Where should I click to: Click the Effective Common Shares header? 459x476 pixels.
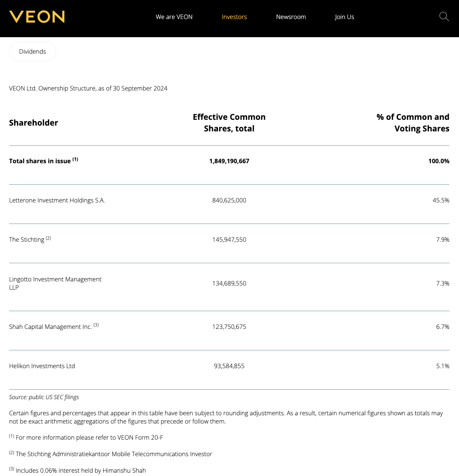tap(229, 123)
